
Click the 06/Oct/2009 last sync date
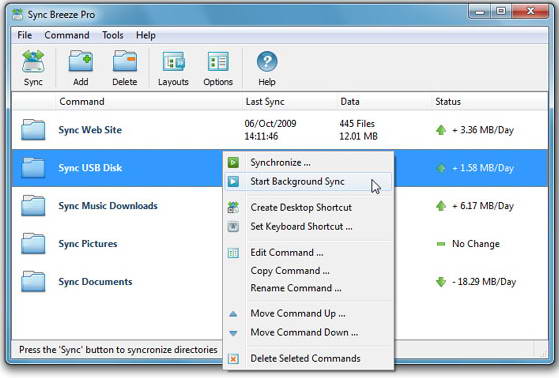(x=270, y=124)
